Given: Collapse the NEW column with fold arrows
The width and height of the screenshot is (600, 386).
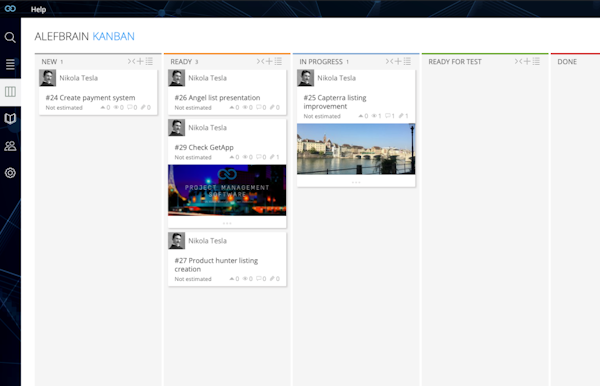Looking at the screenshot, I should tap(131, 61).
